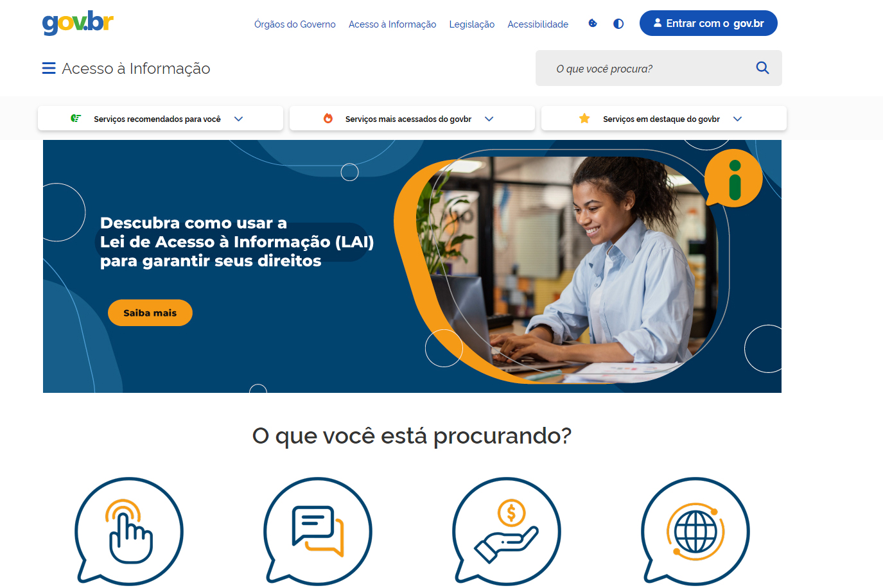Click the green information balloon icon

[x=733, y=179]
